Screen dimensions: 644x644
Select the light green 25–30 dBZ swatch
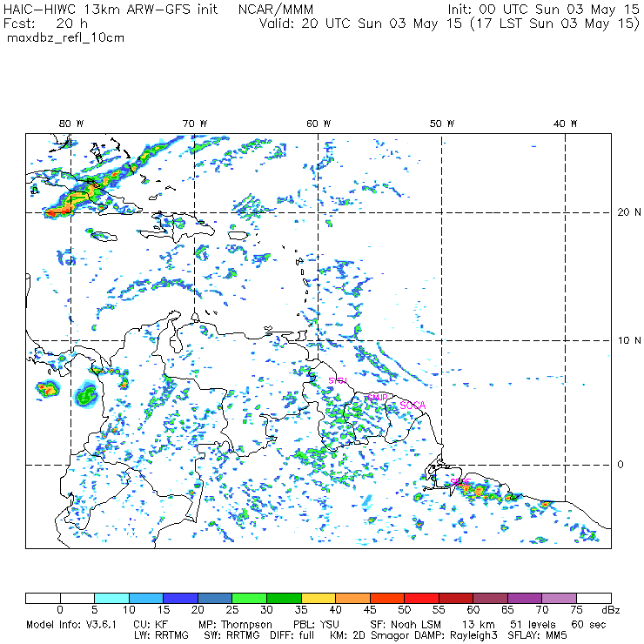[249, 598]
